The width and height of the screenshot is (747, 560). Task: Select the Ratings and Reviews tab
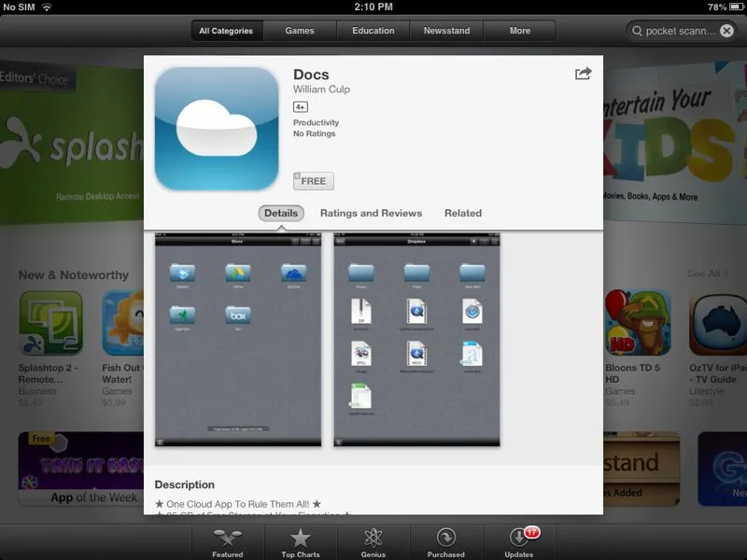click(371, 213)
